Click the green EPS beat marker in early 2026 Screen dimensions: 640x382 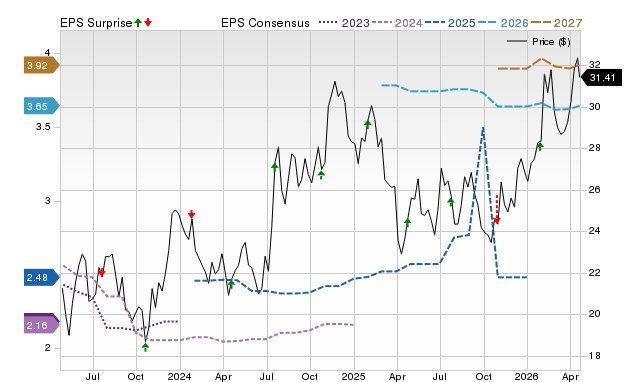(x=540, y=146)
